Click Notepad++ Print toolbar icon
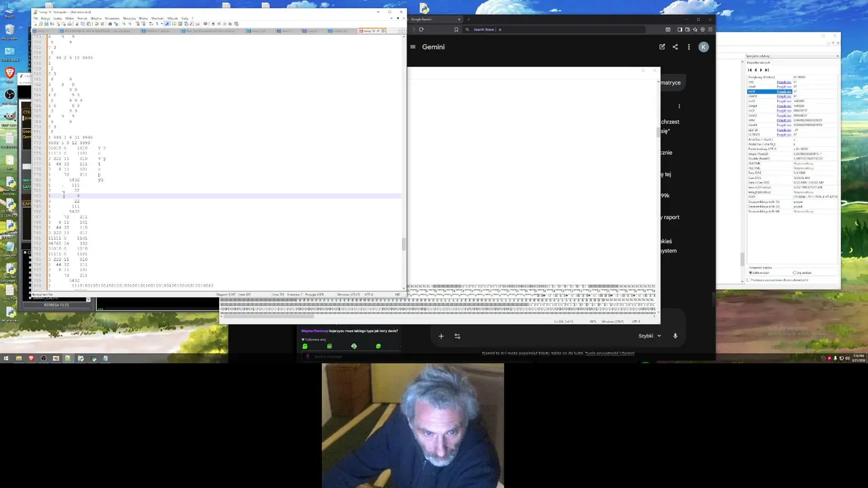Image resolution: width=868 pixels, height=488 pixels. click(69, 24)
